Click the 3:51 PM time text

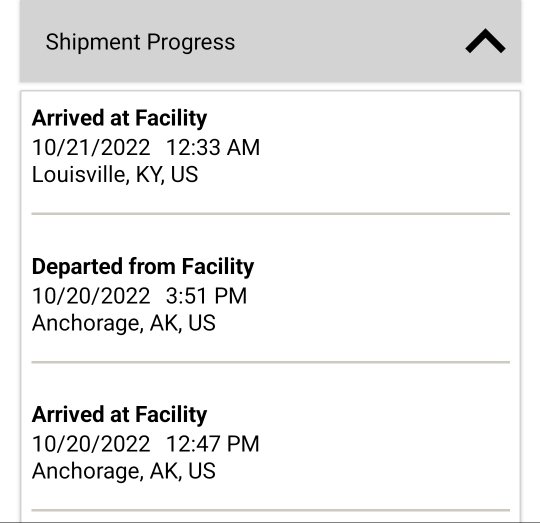(207, 296)
